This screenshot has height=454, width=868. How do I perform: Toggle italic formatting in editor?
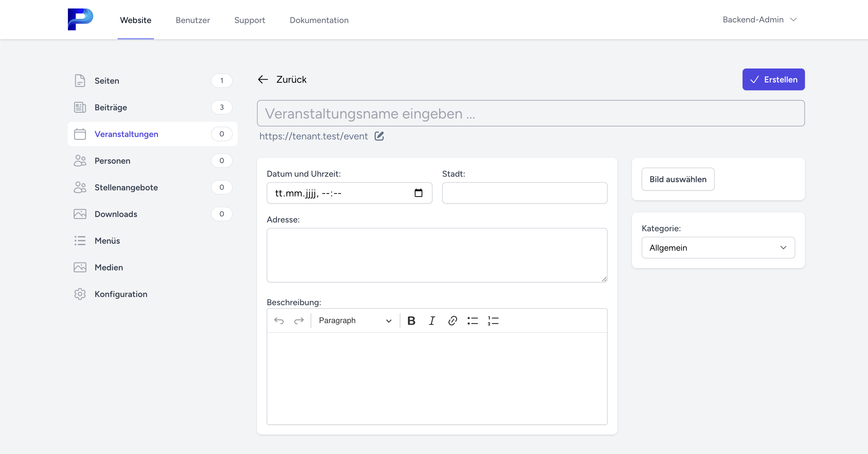coord(432,321)
